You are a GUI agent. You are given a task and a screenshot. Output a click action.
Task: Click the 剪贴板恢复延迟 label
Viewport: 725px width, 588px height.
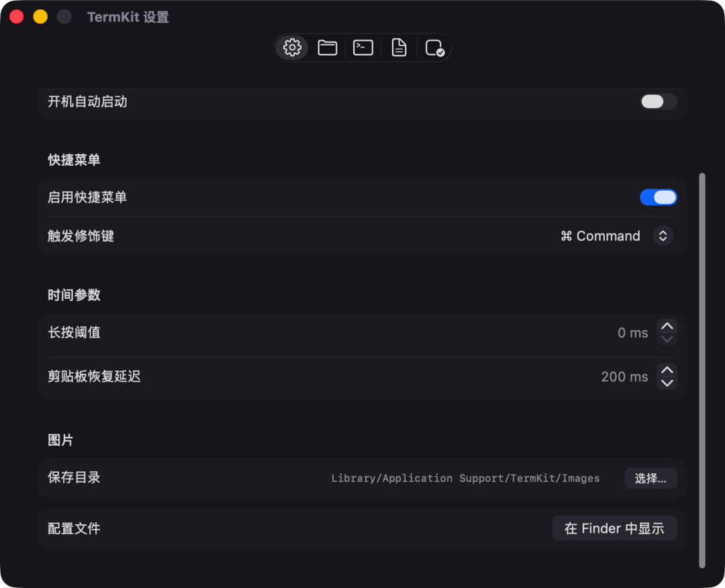(x=94, y=377)
